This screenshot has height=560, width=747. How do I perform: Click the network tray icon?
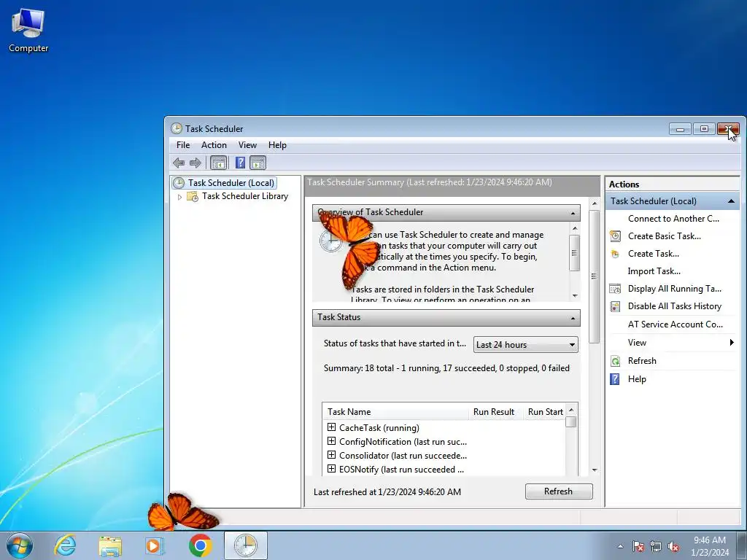[x=656, y=546]
